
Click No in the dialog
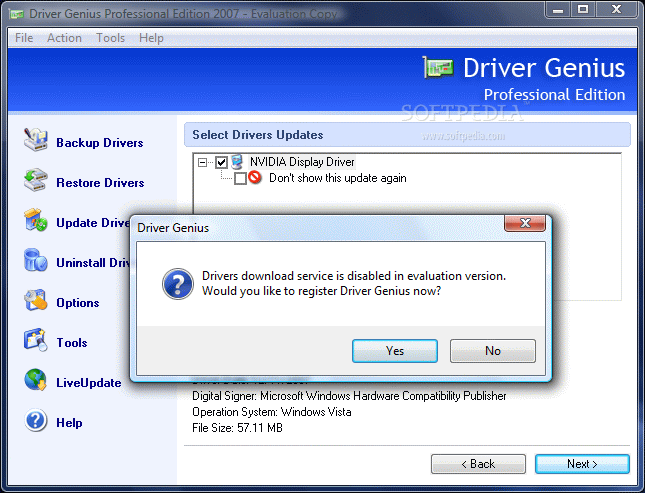pyautogui.click(x=493, y=351)
